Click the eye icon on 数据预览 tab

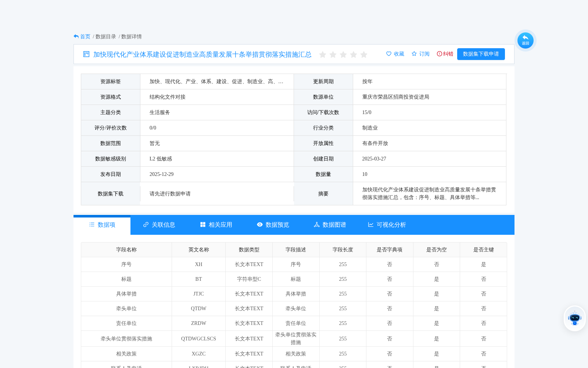260,224
